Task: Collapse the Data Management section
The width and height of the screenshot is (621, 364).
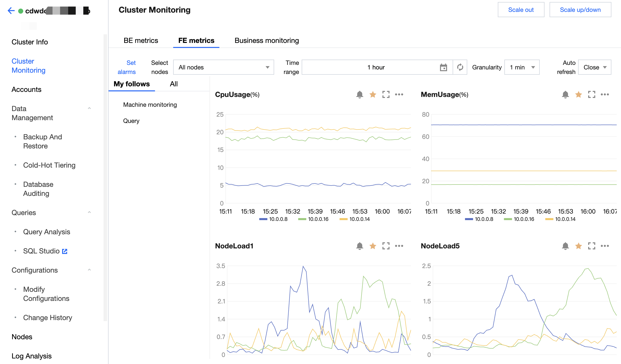Action: (x=89, y=109)
